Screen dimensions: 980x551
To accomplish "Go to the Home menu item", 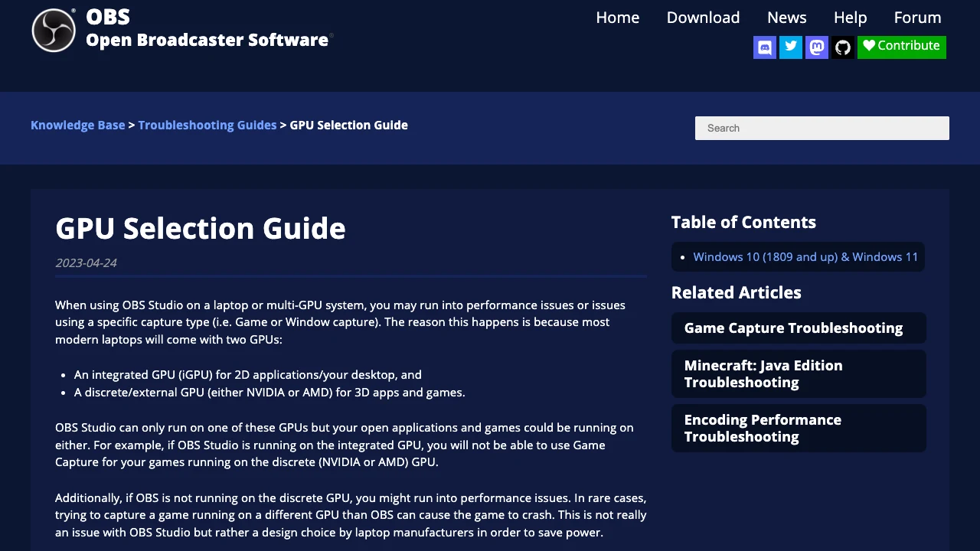I will (618, 18).
